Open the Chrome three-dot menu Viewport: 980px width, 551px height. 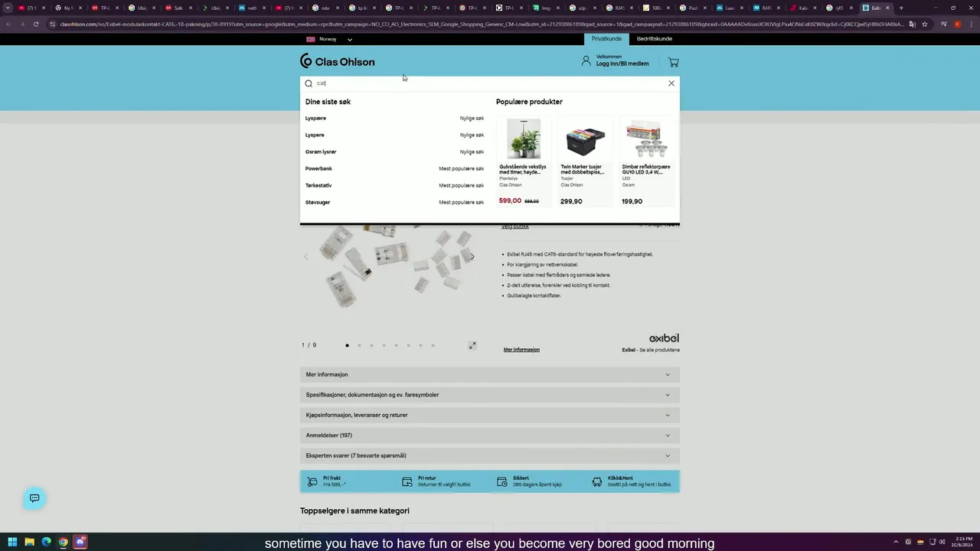pos(971,24)
